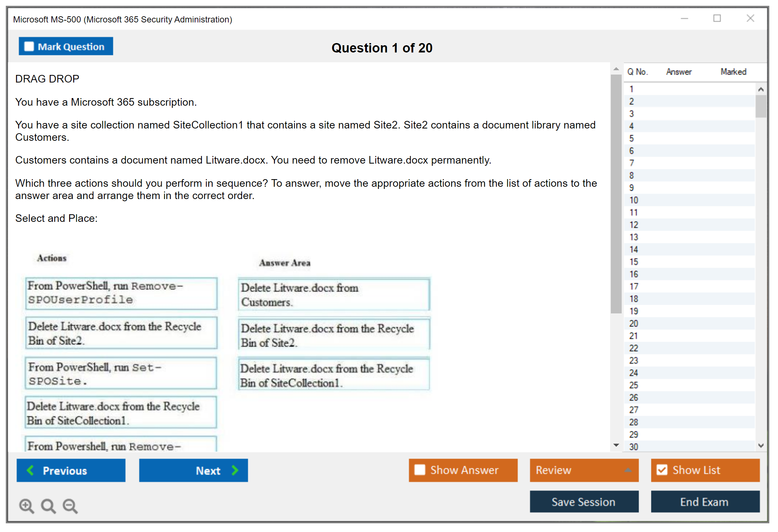Screen dimensions: 778x532
Task: Toggle the Show Answer checkbox
Action: click(420, 470)
